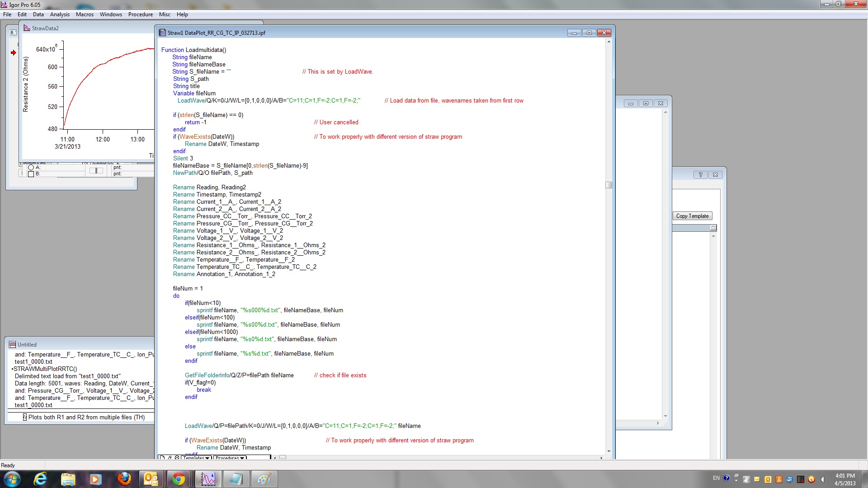
Task: Click the procedure window scroll-up arrow
Action: [x=609, y=42]
